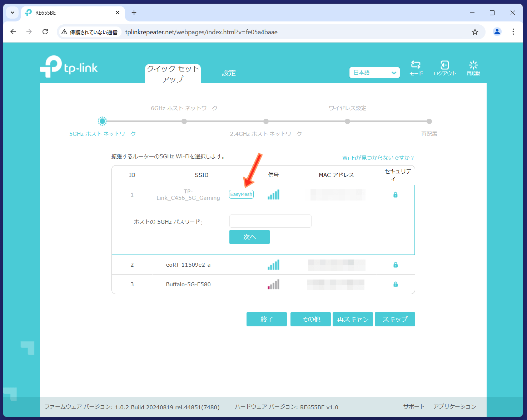Click the その他 button
The height and width of the screenshot is (420, 527).
click(x=311, y=319)
